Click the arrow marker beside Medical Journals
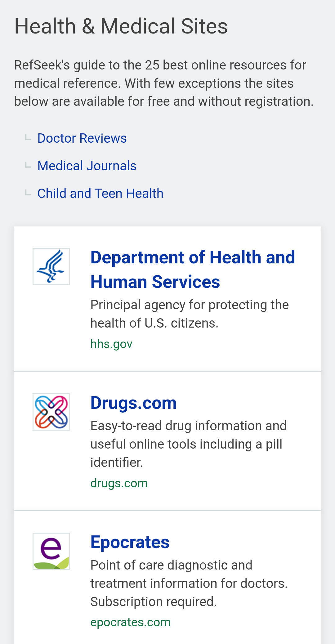 [x=28, y=165]
